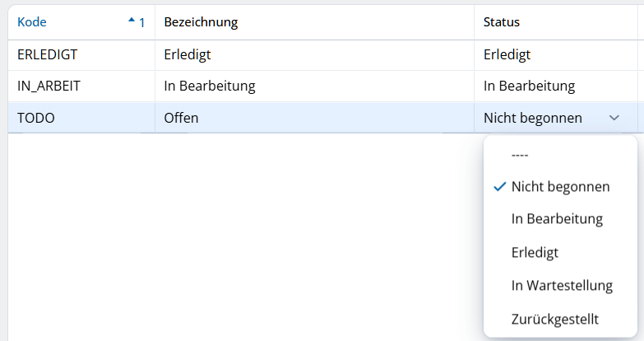This screenshot has height=341, width=644.
Task: Choose Nicht begonnen from the status list
Action: pyautogui.click(x=560, y=187)
